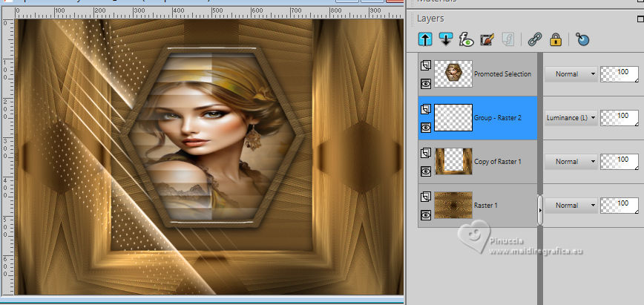Viewport: 644px width, 305px height.
Task: Hide the Copy of Raster 1 layer
Action: (426, 171)
